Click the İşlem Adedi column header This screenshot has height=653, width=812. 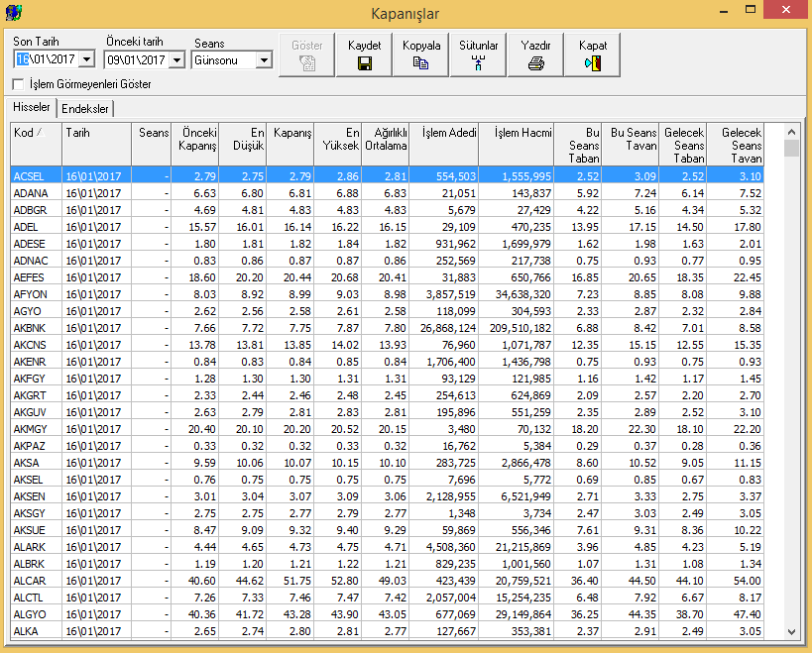pyautogui.click(x=444, y=145)
